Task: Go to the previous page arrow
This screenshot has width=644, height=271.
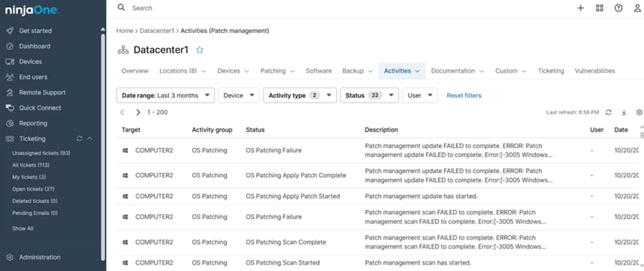Action: (x=122, y=112)
